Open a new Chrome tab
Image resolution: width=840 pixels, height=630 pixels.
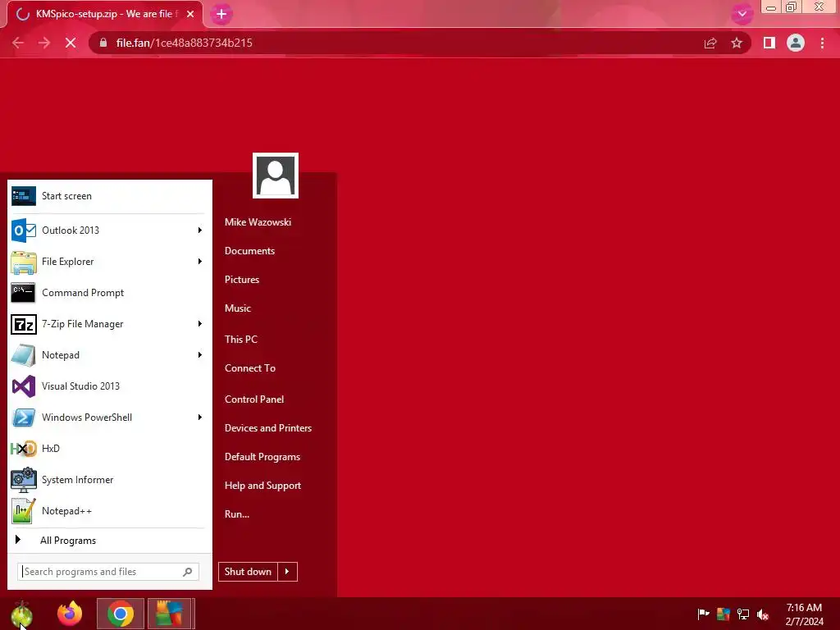click(221, 14)
